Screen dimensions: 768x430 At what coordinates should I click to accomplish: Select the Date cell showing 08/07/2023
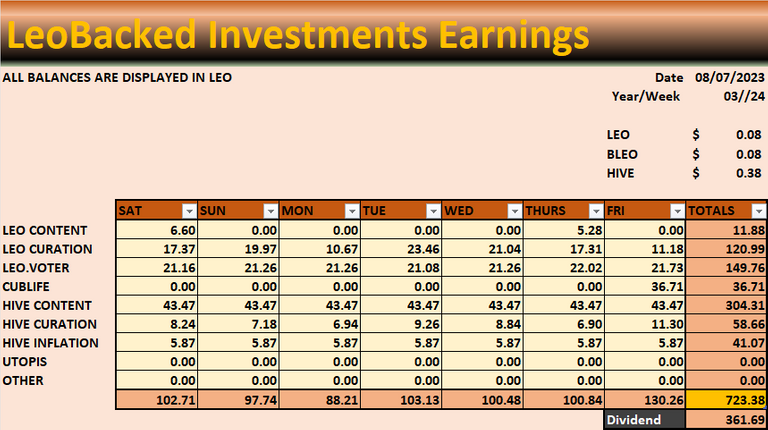(729, 77)
